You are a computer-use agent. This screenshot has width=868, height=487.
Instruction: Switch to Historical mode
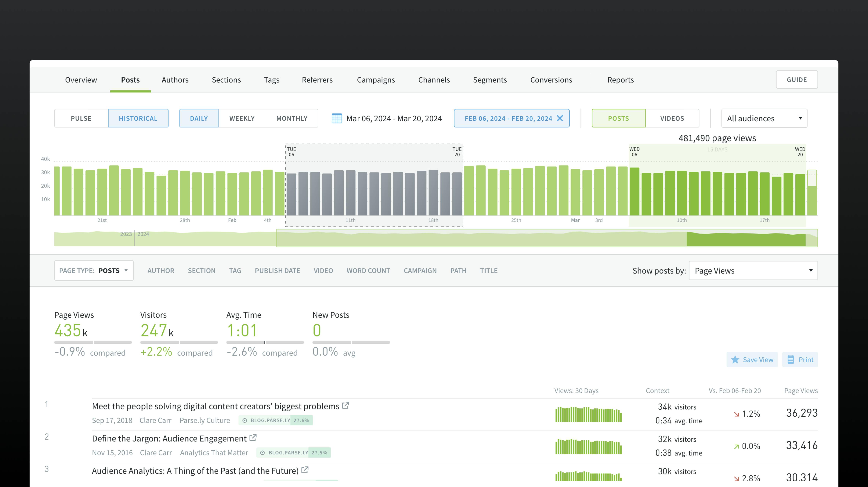click(x=138, y=118)
